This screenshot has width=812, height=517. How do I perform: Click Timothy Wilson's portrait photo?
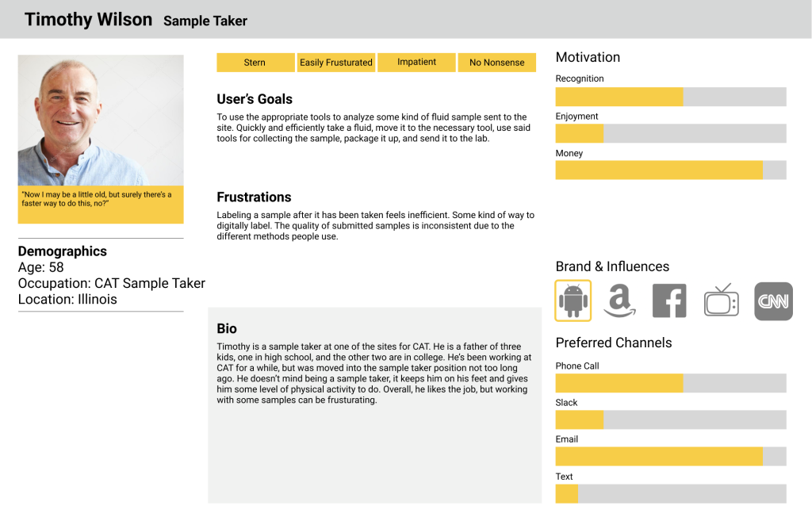[101, 121]
